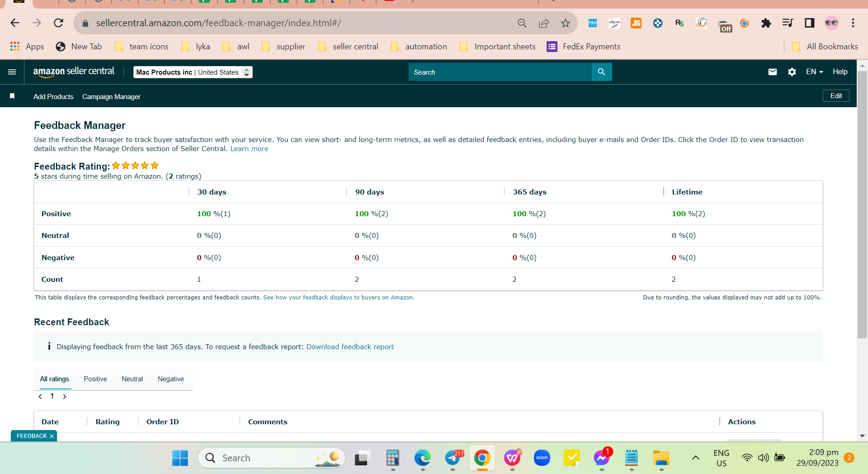The height and width of the screenshot is (474, 868).
Task: Click the 30 days Positive 100% value
Action: point(214,214)
